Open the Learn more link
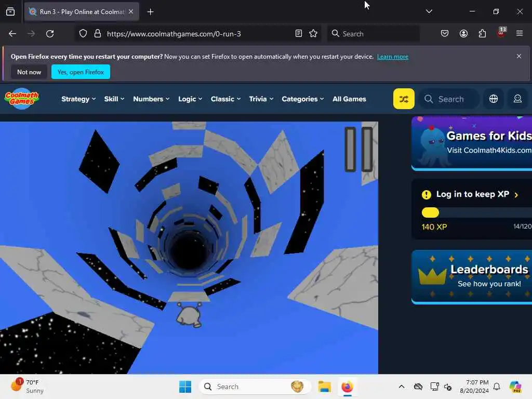 (x=393, y=57)
